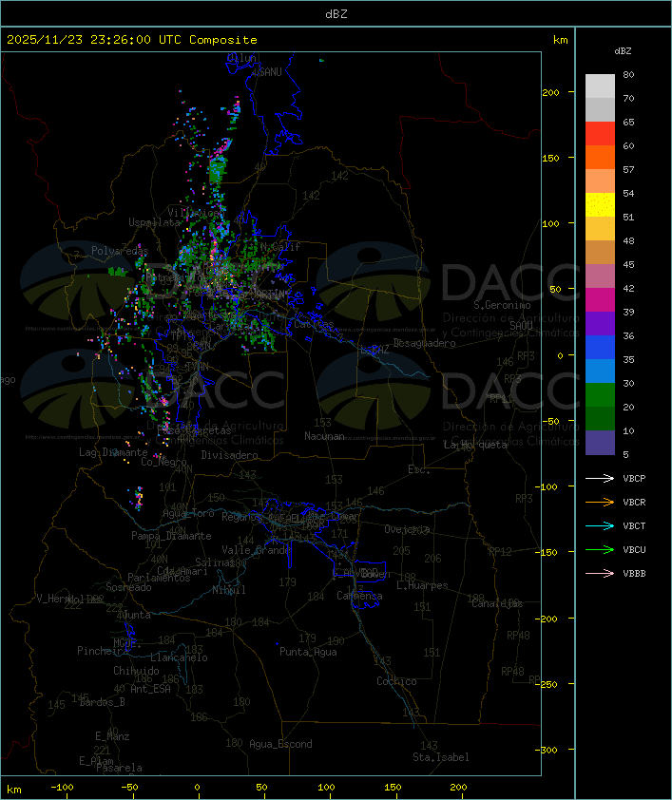Click the Bardas_B place label

pyautogui.click(x=102, y=702)
